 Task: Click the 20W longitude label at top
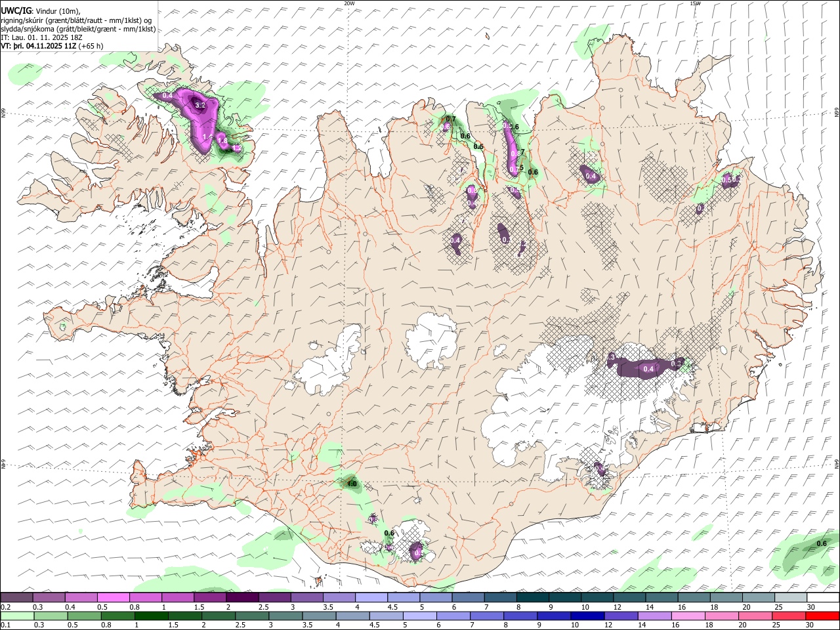(x=349, y=3)
